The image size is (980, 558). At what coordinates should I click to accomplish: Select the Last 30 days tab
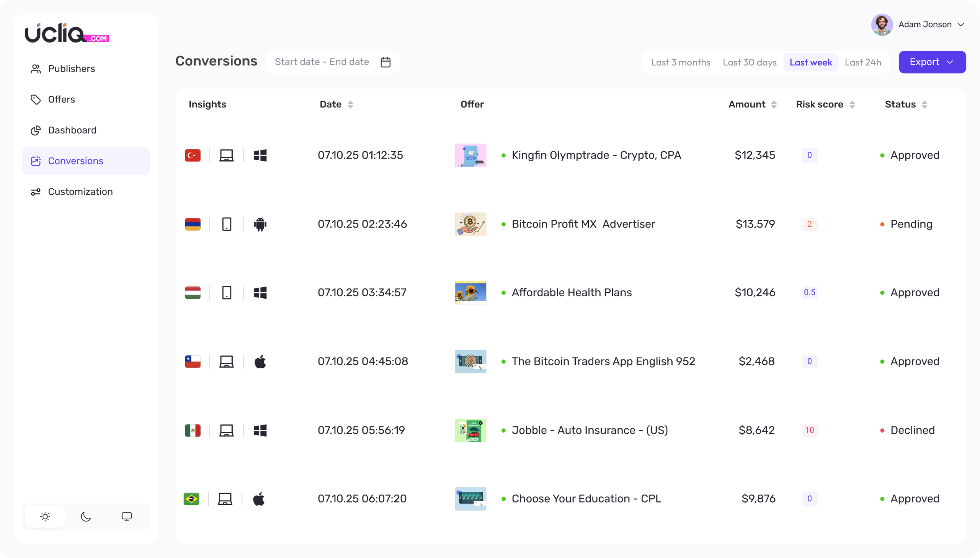pyautogui.click(x=750, y=62)
